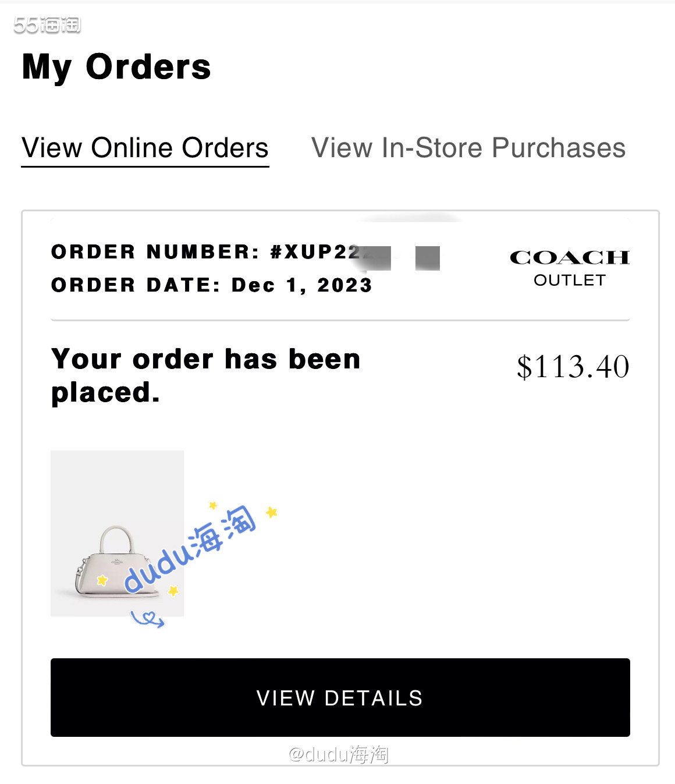Screen dimensions: 675x784
Task: Click the yellow star below dudu text
Action: (x=173, y=591)
